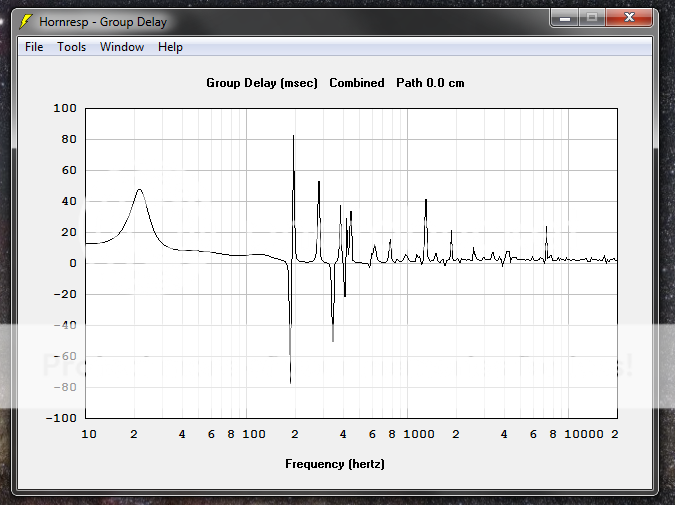Click the Hornresp lightning bolt title icon

click(x=26, y=21)
